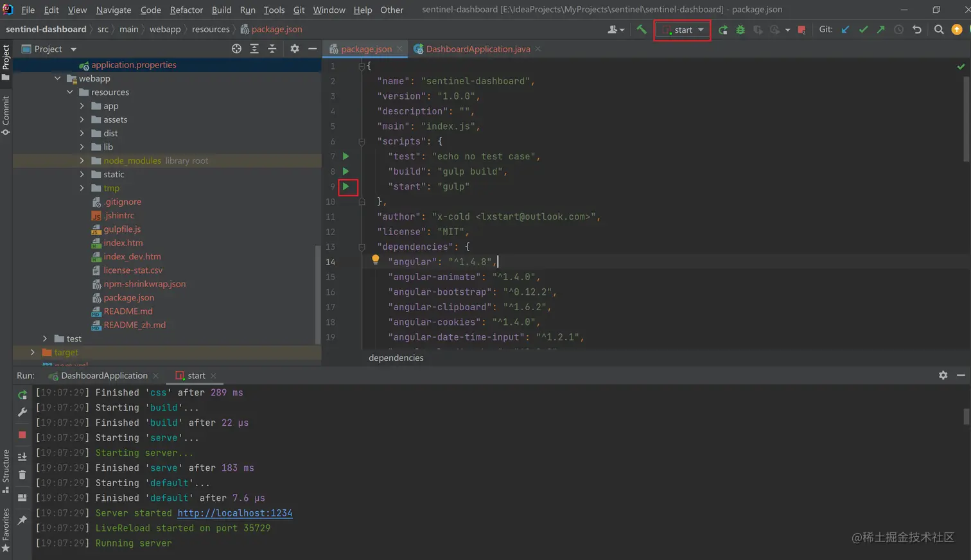Expand the node_modules folder

(x=82, y=161)
